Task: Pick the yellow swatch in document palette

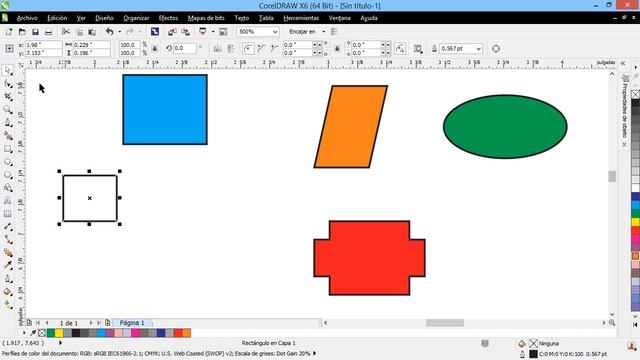Action: point(59,333)
